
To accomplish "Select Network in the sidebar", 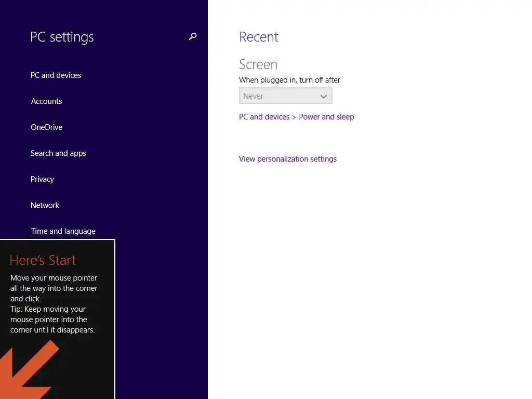I will click(x=45, y=205).
